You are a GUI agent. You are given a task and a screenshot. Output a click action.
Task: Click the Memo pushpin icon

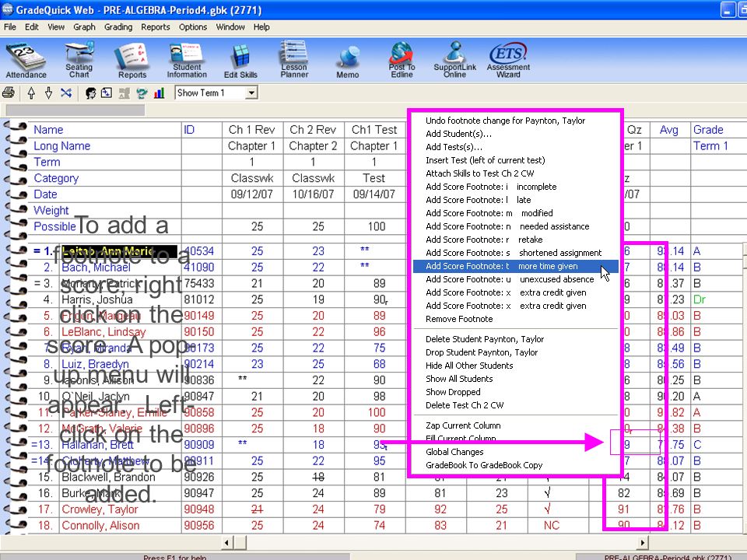[x=348, y=62]
